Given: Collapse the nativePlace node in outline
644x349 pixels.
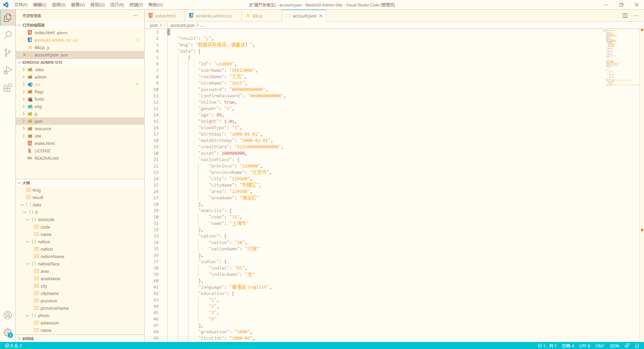Looking at the screenshot, I should click(28, 264).
